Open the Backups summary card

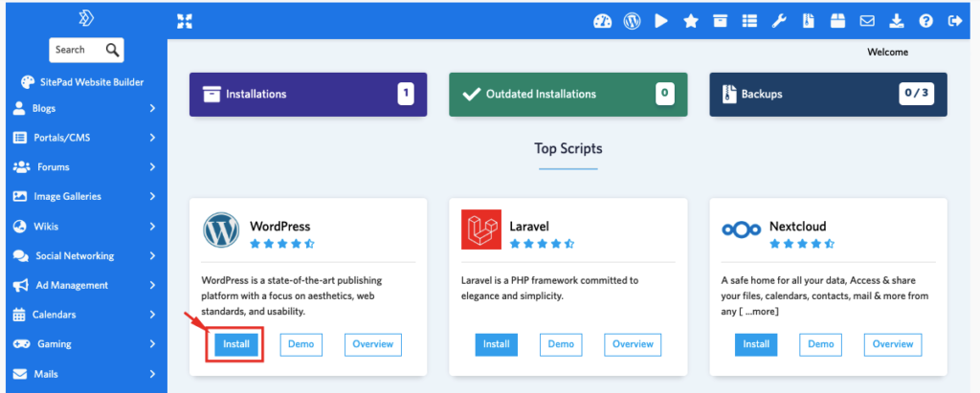point(828,95)
